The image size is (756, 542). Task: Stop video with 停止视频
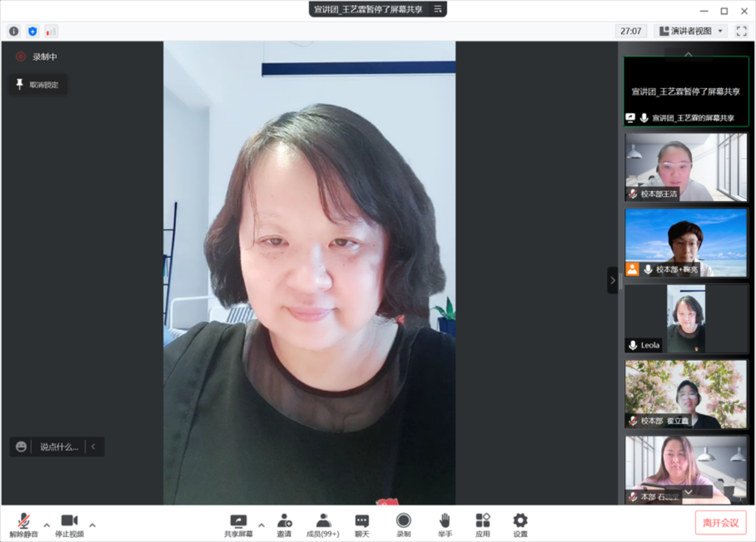click(69, 524)
